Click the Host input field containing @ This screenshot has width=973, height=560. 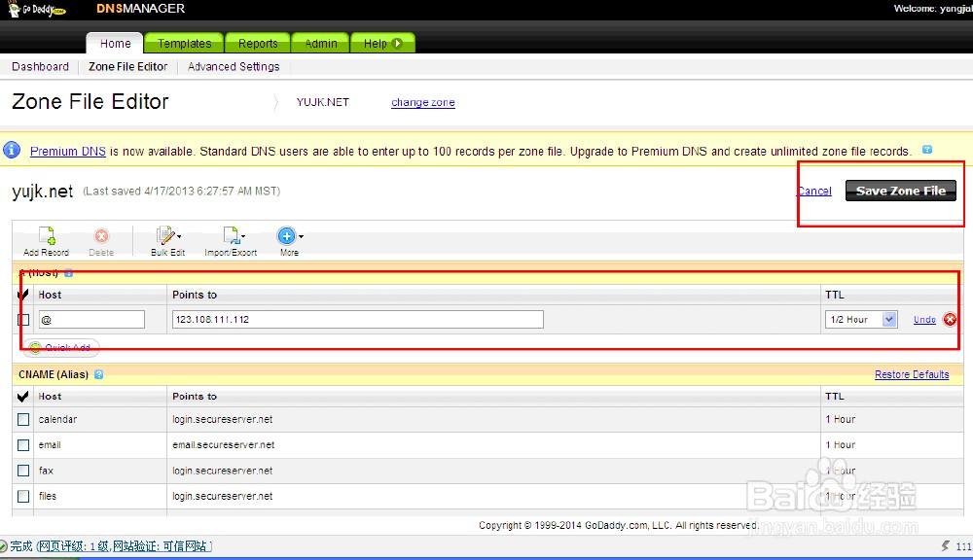(91, 320)
